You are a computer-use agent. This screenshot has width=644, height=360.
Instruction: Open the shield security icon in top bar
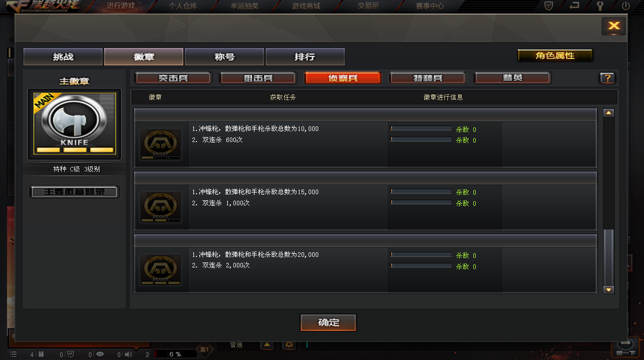tap(549, 6)
